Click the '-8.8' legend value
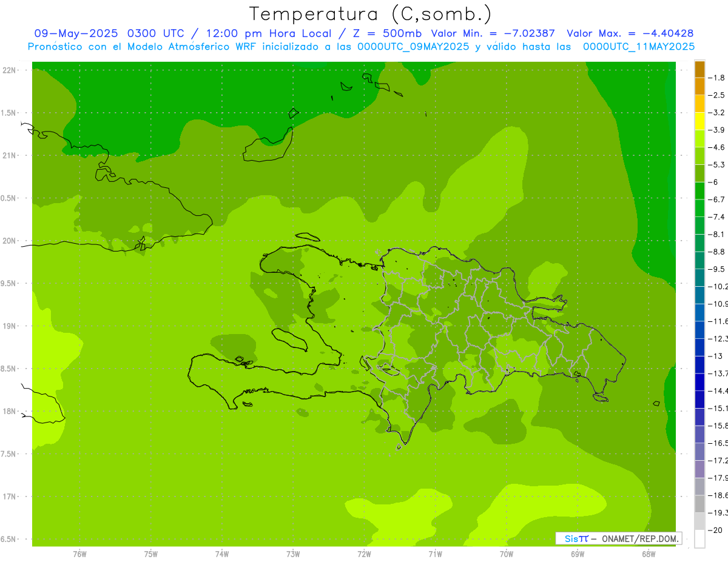 [716, 252]
